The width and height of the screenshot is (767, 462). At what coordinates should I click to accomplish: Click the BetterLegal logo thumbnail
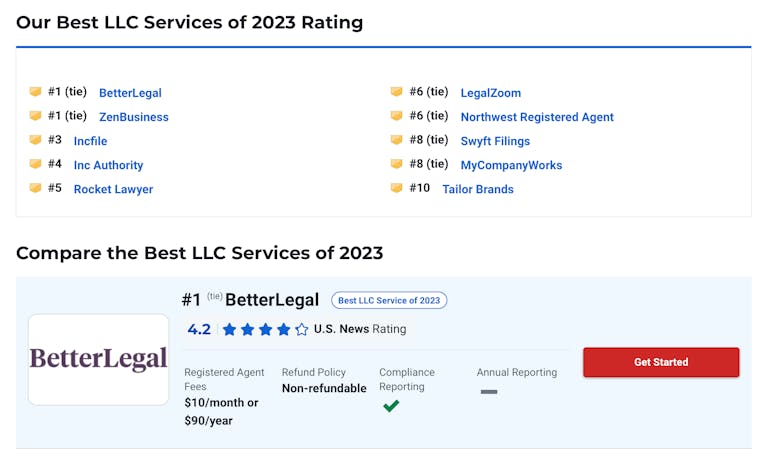[98, 360]
